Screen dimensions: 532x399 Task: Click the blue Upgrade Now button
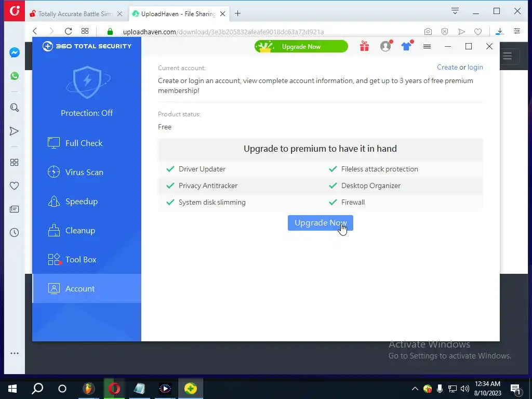320,223
